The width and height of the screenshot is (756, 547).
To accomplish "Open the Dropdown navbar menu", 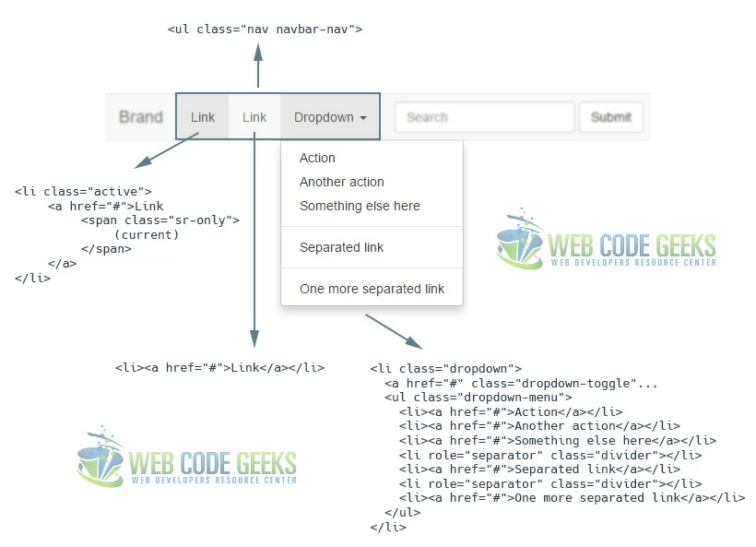I will [324, 117].
